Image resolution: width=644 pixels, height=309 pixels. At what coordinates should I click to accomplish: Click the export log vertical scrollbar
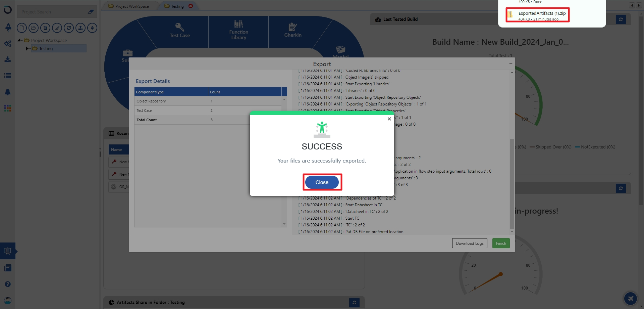point(512,184)
